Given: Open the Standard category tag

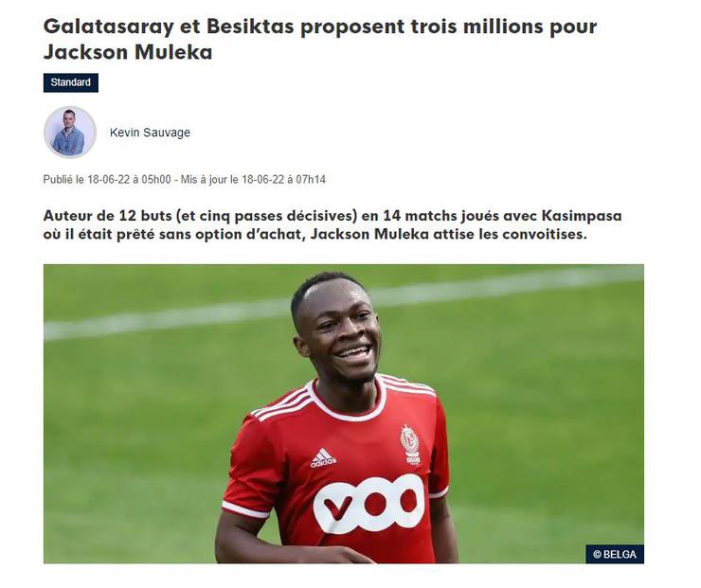Looking at the screenshot, I should click(71, 82).
